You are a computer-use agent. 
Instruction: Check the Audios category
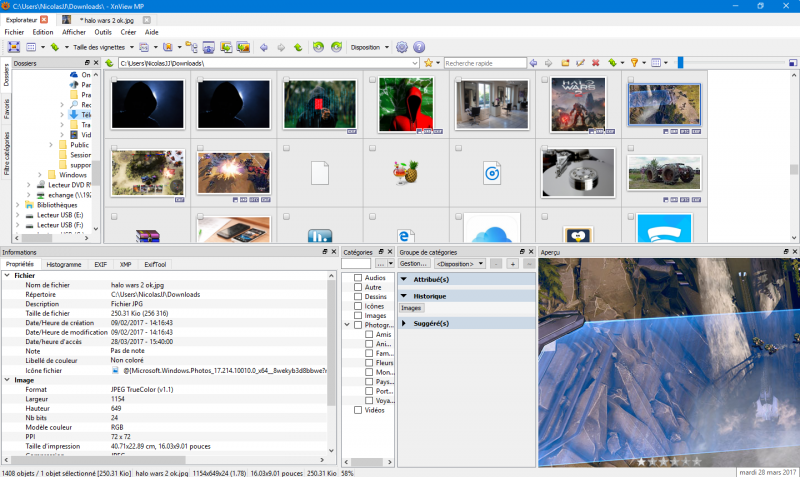click(358, 278)
